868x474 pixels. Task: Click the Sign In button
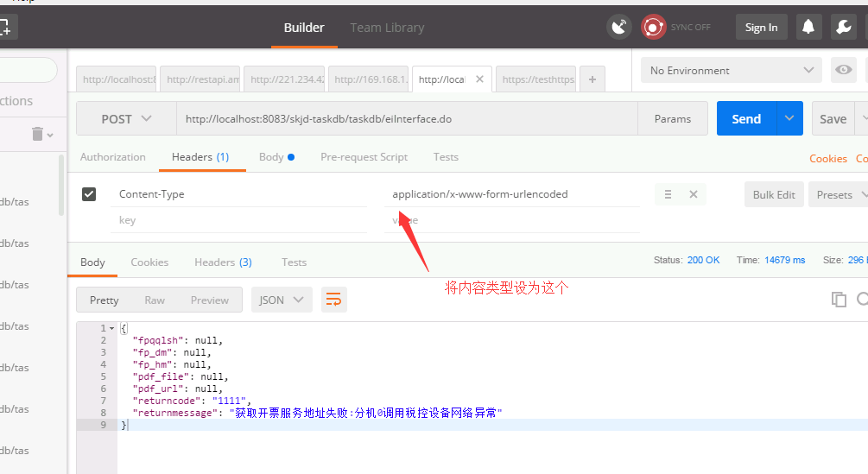click(761, 27)
